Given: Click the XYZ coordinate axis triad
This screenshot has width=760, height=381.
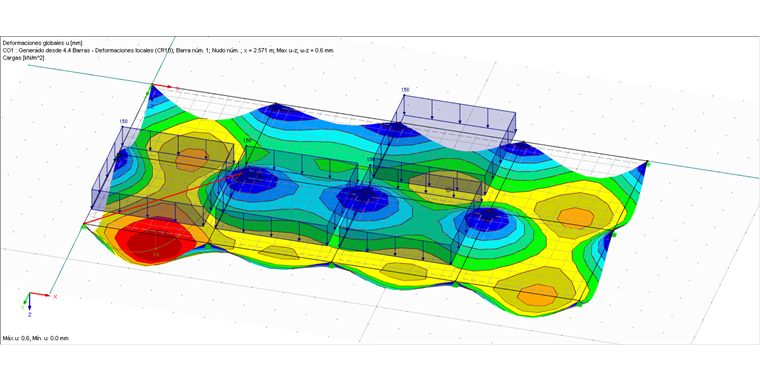Looking at the screenshot, I should click(39, 303).
